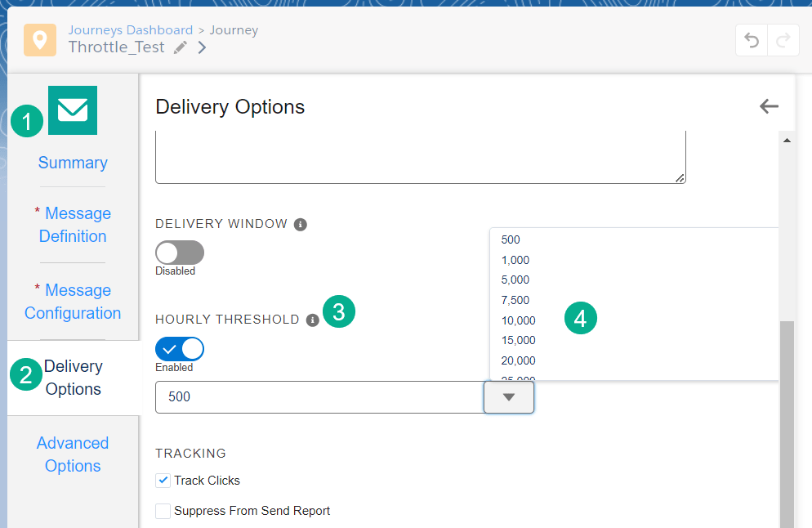The image size is (812, 528).
Task: Switch to the Summary tab
Action: pyautogui.click(x=73, y=163)
